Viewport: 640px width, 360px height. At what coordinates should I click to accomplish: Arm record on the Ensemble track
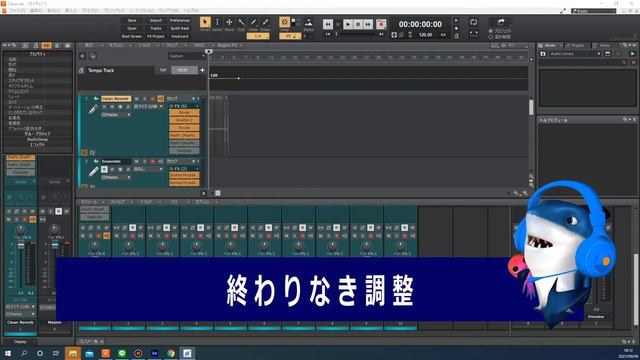(x=152, y=162)
